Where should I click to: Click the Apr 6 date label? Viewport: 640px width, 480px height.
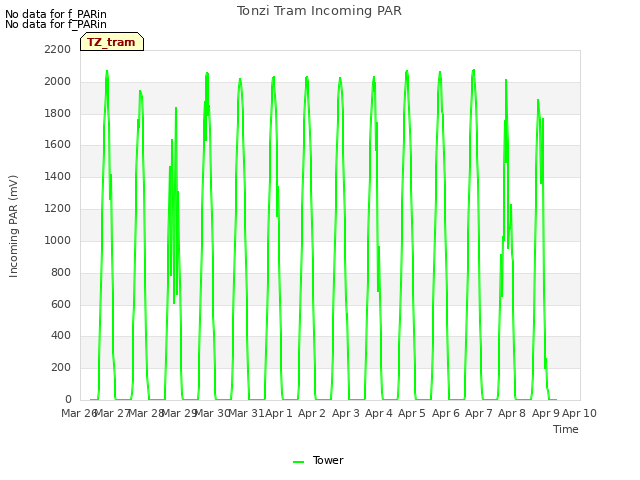[446, 413]
